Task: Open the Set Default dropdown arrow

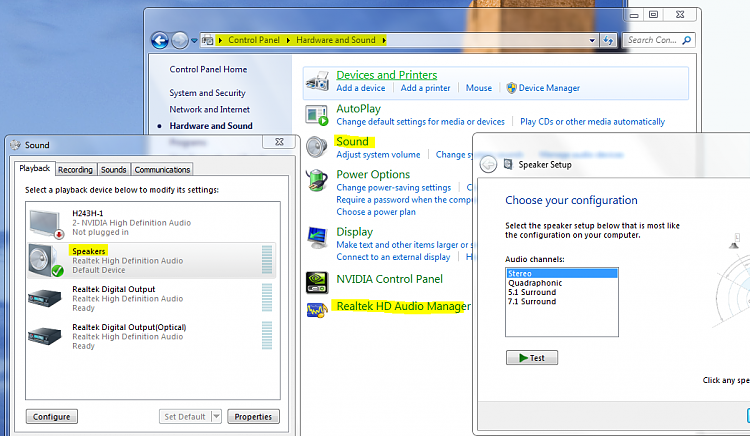Action: 216,416
